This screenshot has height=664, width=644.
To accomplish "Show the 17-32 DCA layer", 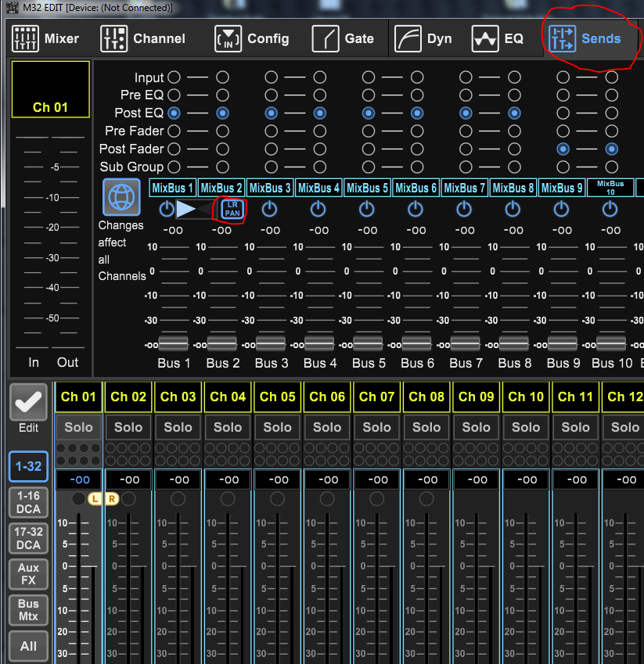I will [28, 539].
